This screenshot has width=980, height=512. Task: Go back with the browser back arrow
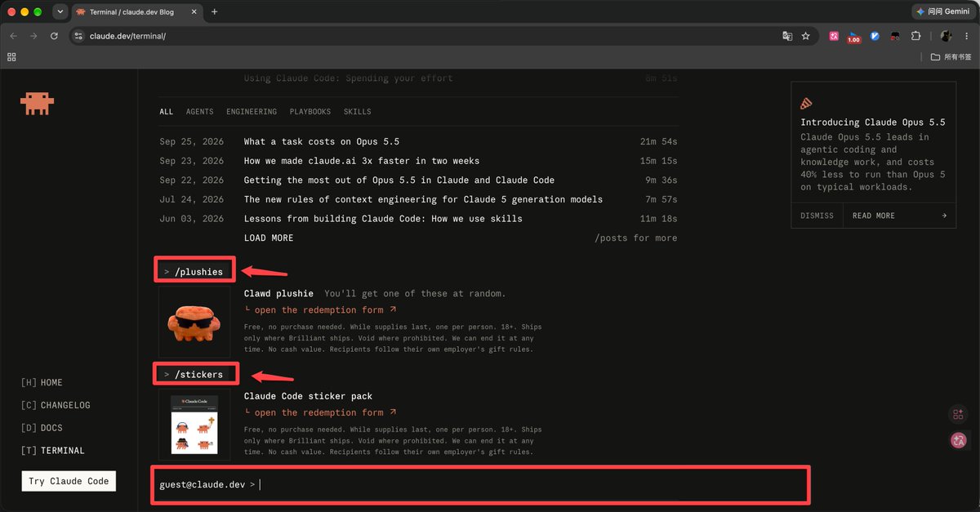(14, 36)
